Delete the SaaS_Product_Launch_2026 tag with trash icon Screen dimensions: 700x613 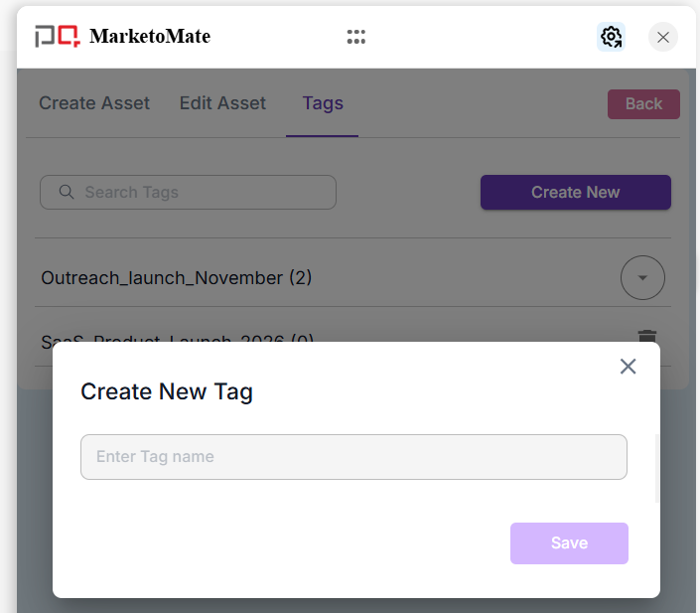tap(647, 337)
